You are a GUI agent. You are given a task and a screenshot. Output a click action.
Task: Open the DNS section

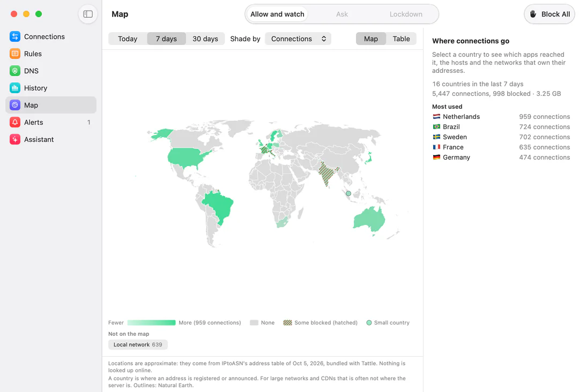pyautogui.click(x=51, y=71)
